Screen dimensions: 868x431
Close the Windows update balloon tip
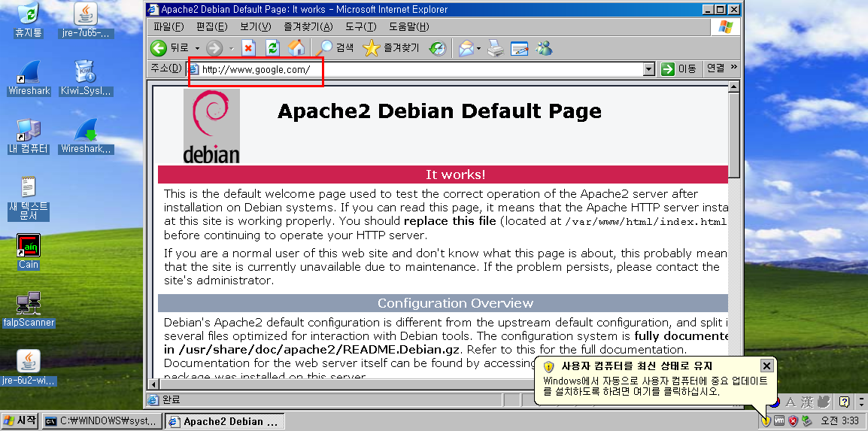pyautogui.click(x=766, y=366)
